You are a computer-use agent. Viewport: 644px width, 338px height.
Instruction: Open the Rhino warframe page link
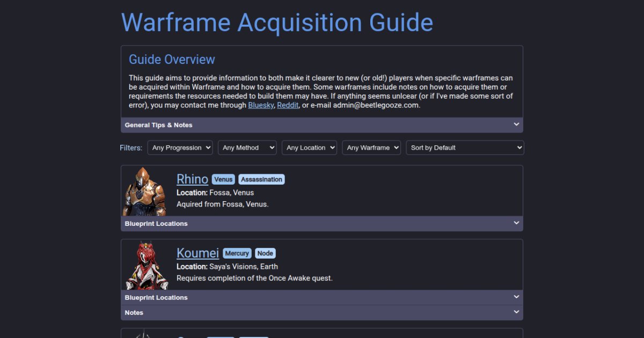tap(192, 179)
